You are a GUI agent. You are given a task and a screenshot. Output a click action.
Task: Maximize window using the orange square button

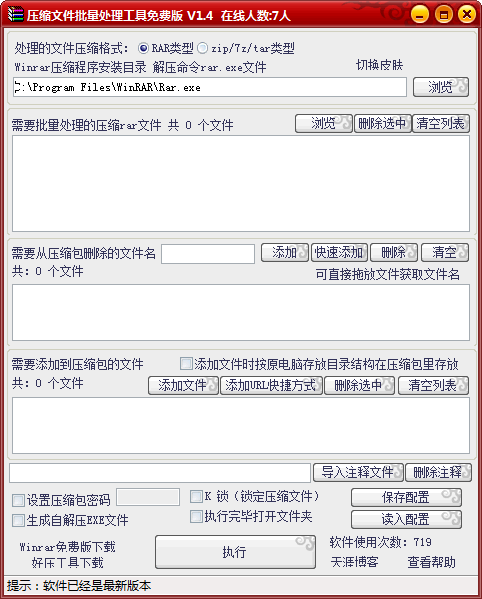pyautogui.click(x=443, y=15)
